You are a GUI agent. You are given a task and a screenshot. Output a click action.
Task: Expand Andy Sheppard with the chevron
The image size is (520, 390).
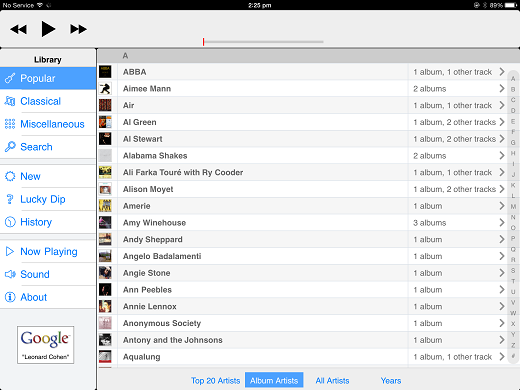502,239
